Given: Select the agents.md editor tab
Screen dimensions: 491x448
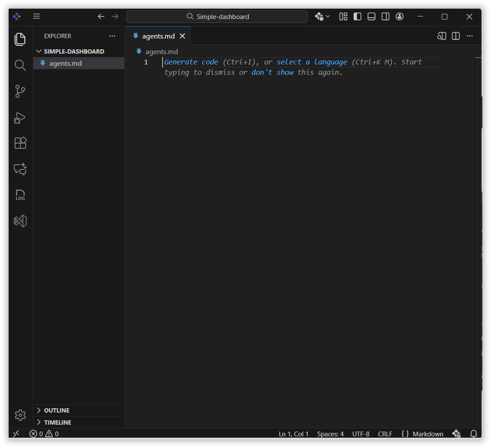Looking at the screenshot, I should click(158, 36).
